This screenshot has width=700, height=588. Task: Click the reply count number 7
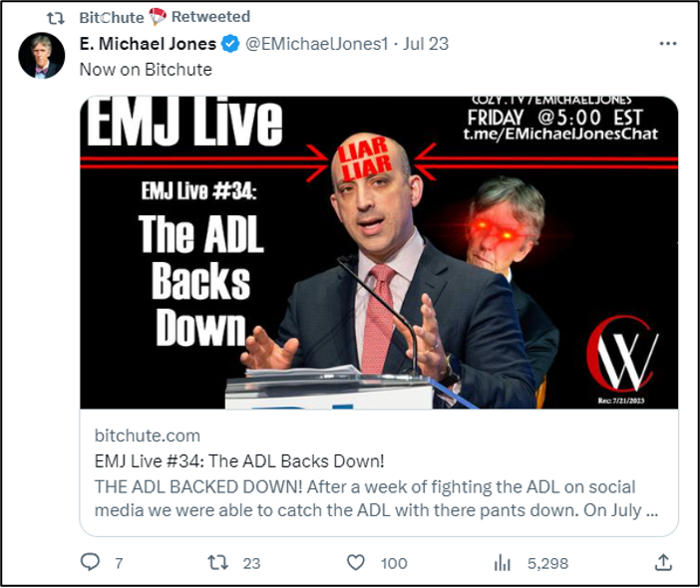click(119, 563)
